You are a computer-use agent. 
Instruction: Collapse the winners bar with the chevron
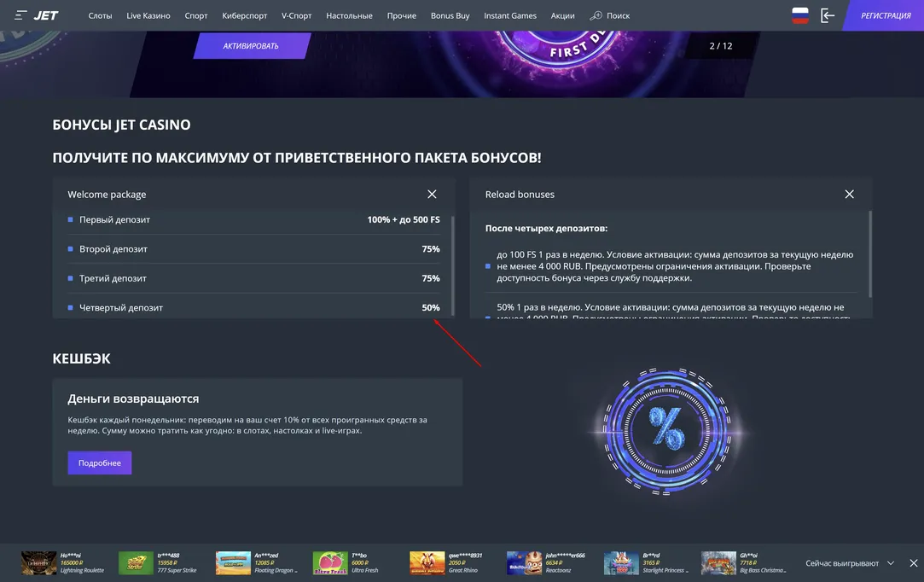click(x=890, y=562)
